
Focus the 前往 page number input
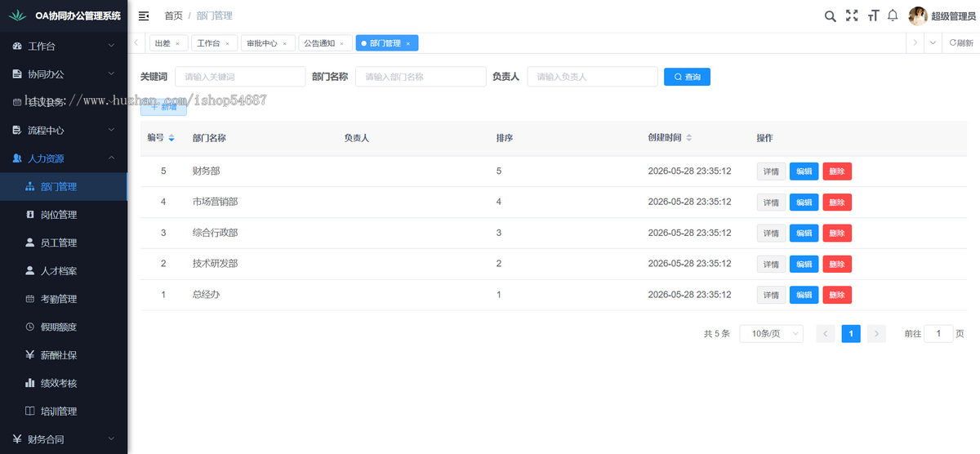pos(938,333)
